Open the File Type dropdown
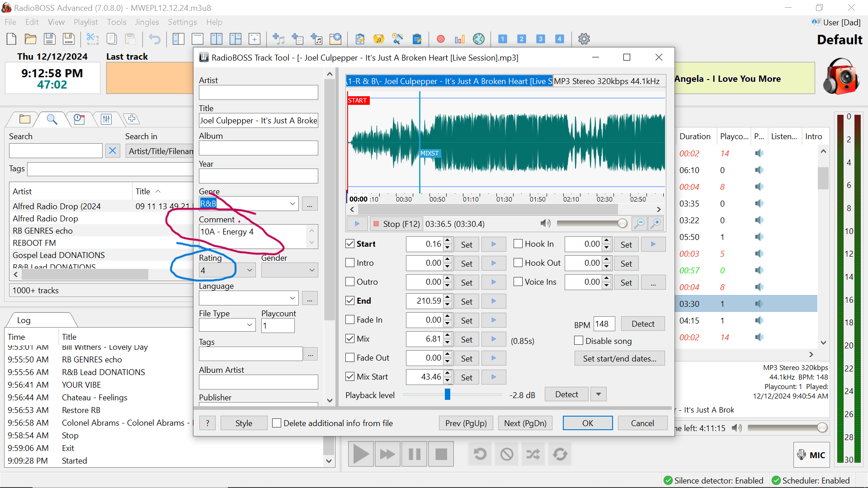Screen dimensions: 868x488 (250, 325)
